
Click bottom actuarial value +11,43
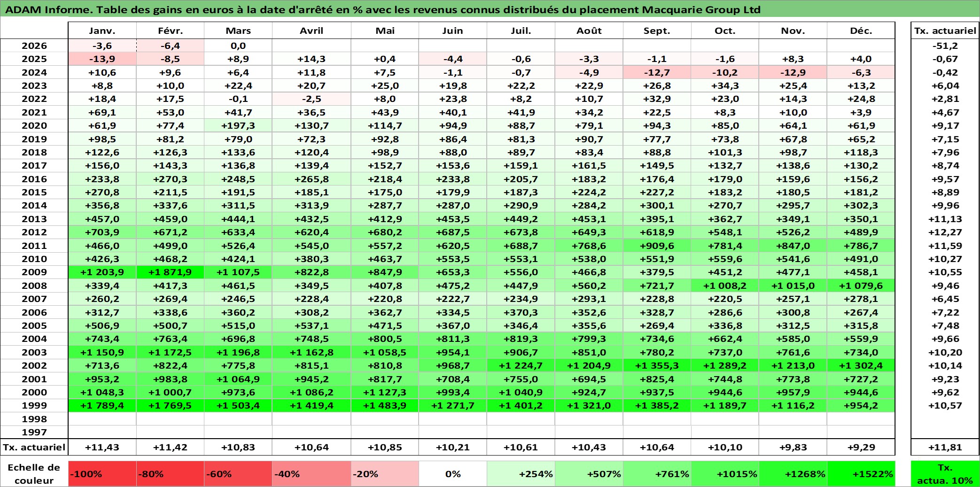(x=102, y=447)
